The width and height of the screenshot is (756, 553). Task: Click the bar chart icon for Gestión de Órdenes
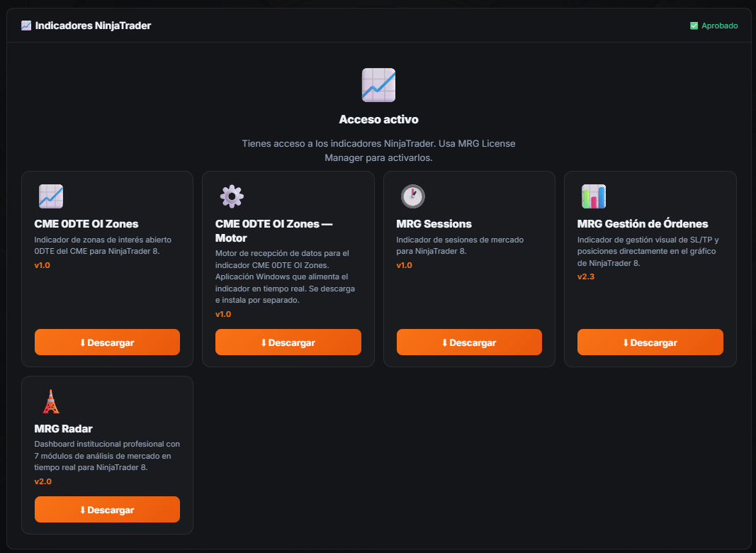(594, 196)
